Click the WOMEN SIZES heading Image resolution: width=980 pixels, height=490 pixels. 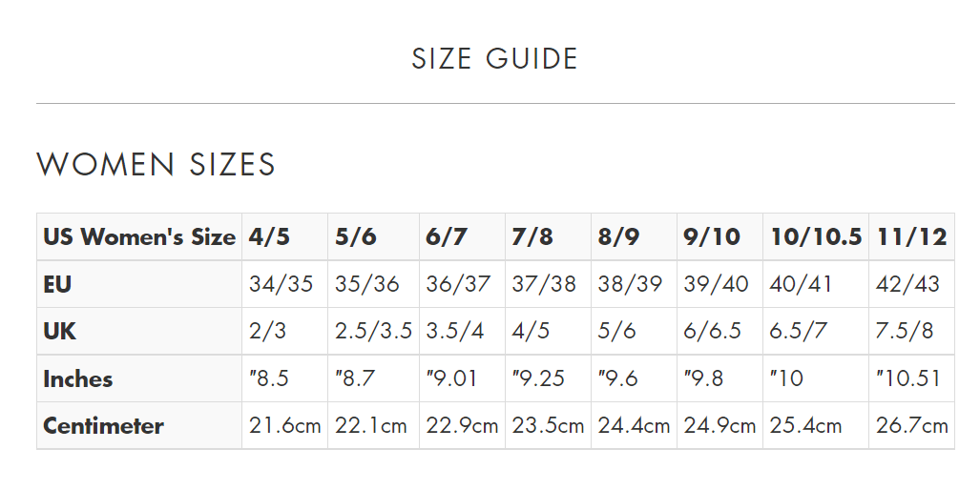point(156,164)
